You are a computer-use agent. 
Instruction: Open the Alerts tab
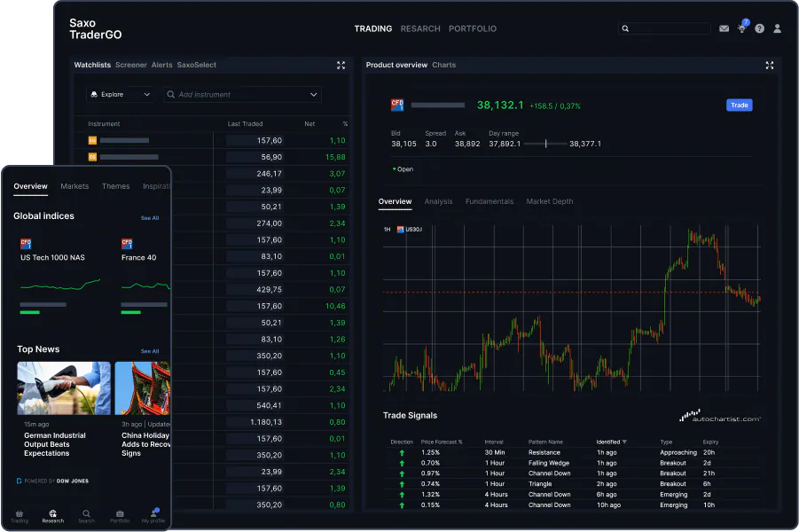[161, 66]
